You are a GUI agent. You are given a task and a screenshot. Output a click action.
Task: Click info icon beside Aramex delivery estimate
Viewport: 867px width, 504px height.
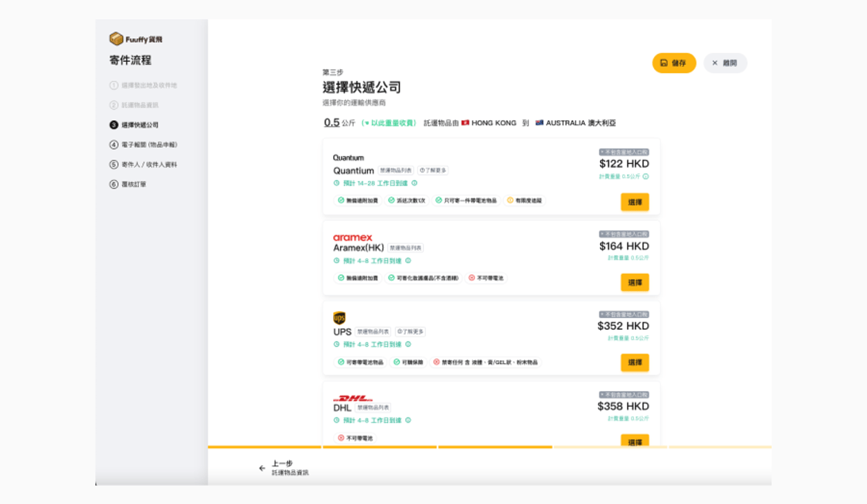click(408, 261)
